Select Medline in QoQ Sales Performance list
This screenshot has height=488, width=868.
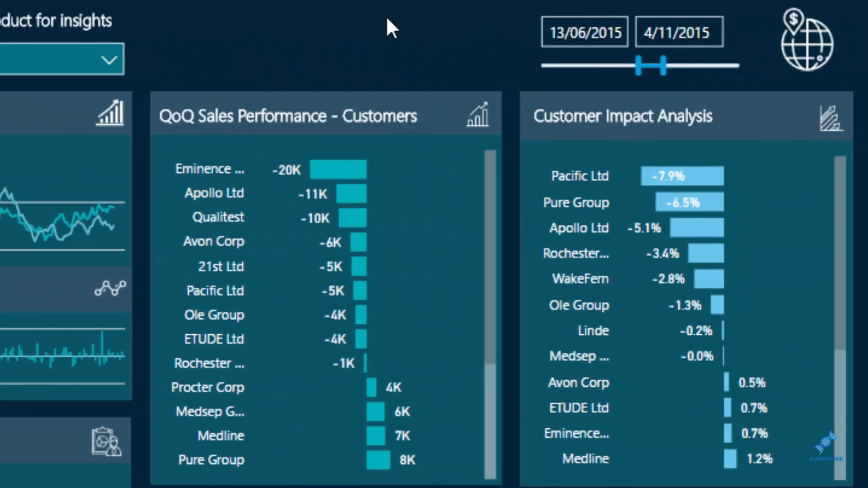pyautogui.click(x=220, y=436)
